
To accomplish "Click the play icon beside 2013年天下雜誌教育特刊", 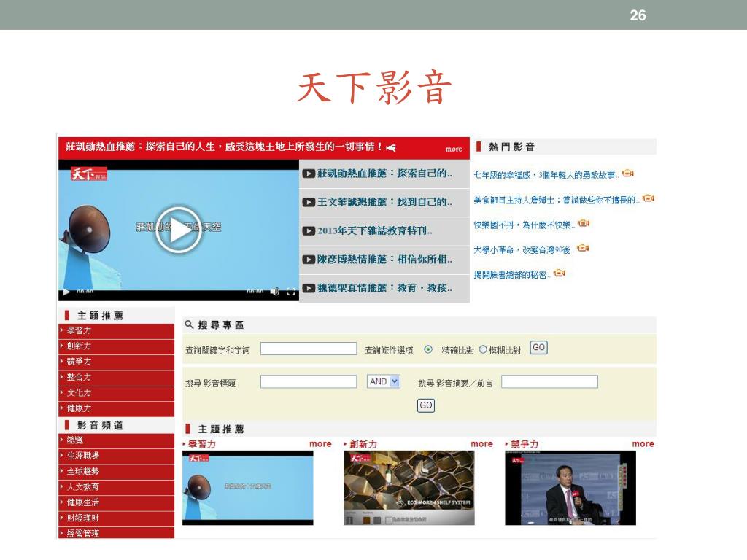I will 309,231.
